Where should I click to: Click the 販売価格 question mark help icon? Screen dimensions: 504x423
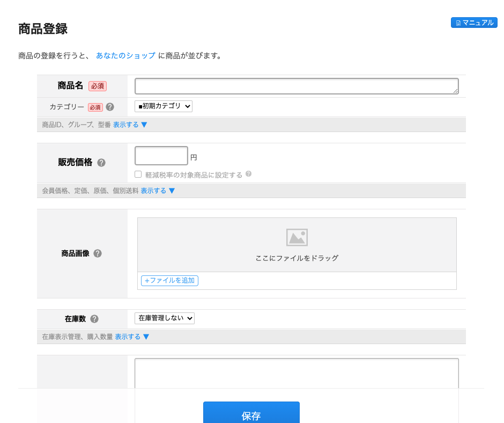(101, 163)
